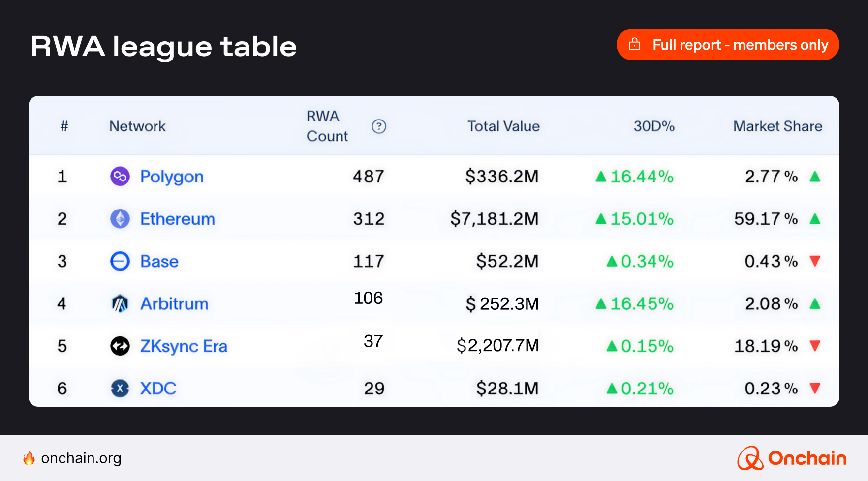Click the Polygon network logo icon
868x481 pixels.
click(120, 176)
